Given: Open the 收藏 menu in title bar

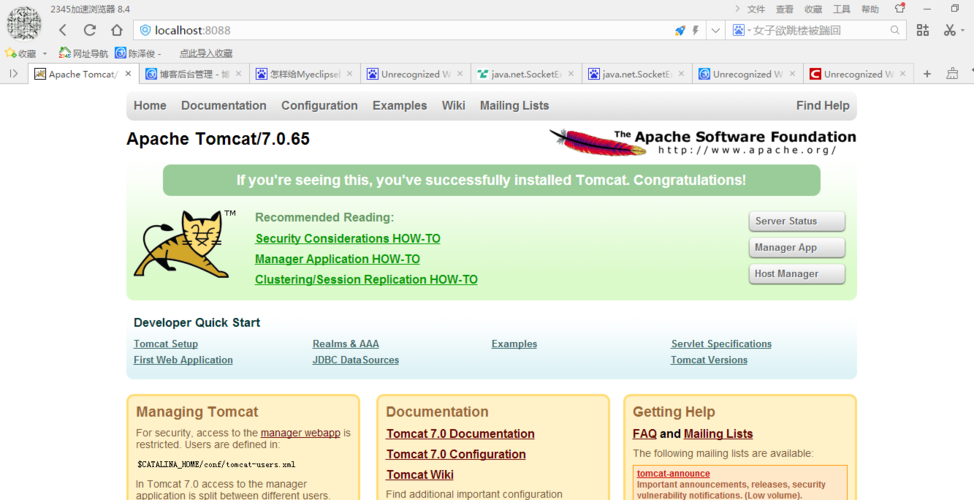Looking at the screenshot, I should click(x=813, y=9).
